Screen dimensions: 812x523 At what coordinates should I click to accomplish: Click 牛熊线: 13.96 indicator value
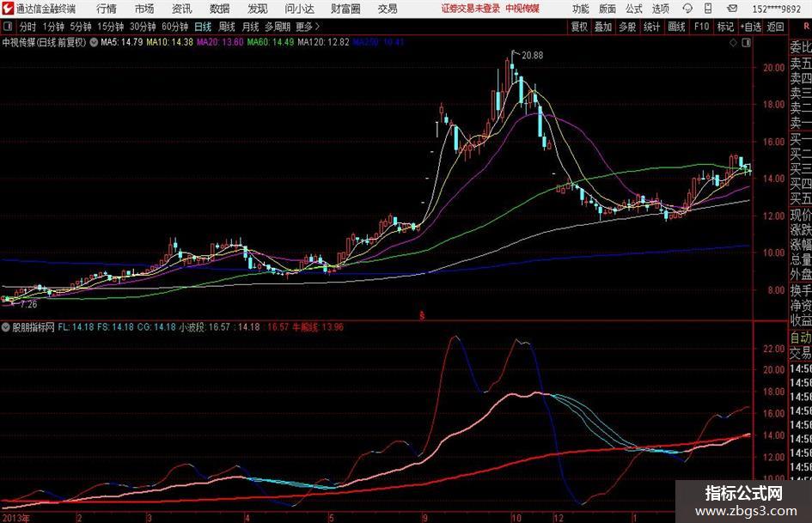(318, 327)
